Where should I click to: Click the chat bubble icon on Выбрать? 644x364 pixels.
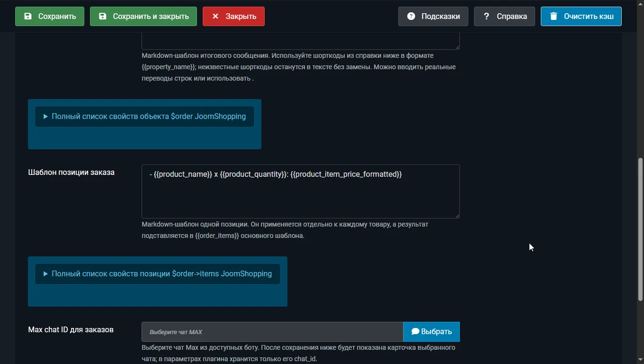[x=415, y=331]
